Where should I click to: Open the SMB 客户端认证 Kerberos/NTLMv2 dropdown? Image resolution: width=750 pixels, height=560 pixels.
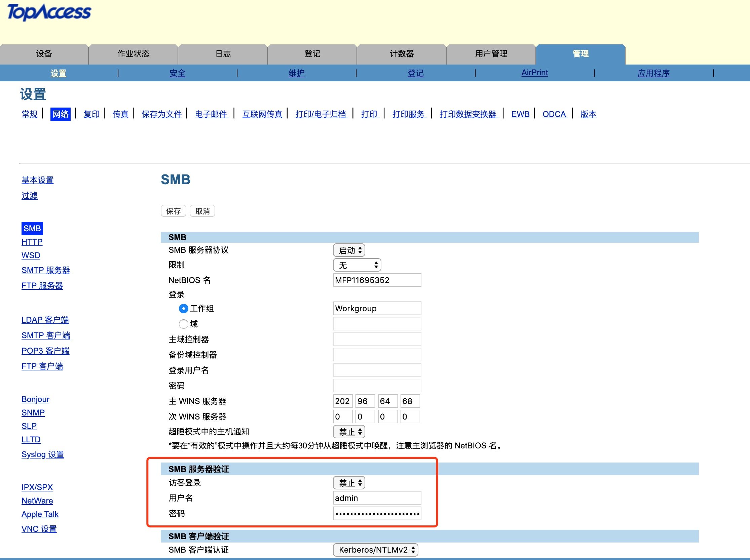click(x=376, y=550)
